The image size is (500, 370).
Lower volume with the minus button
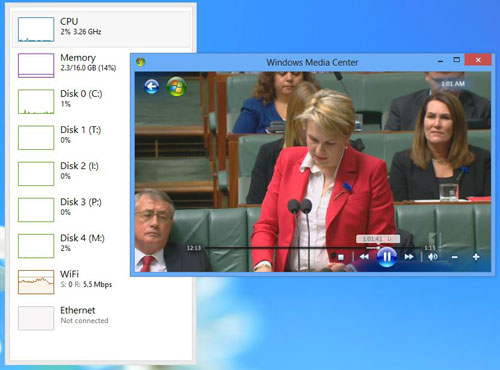[454, 257]
